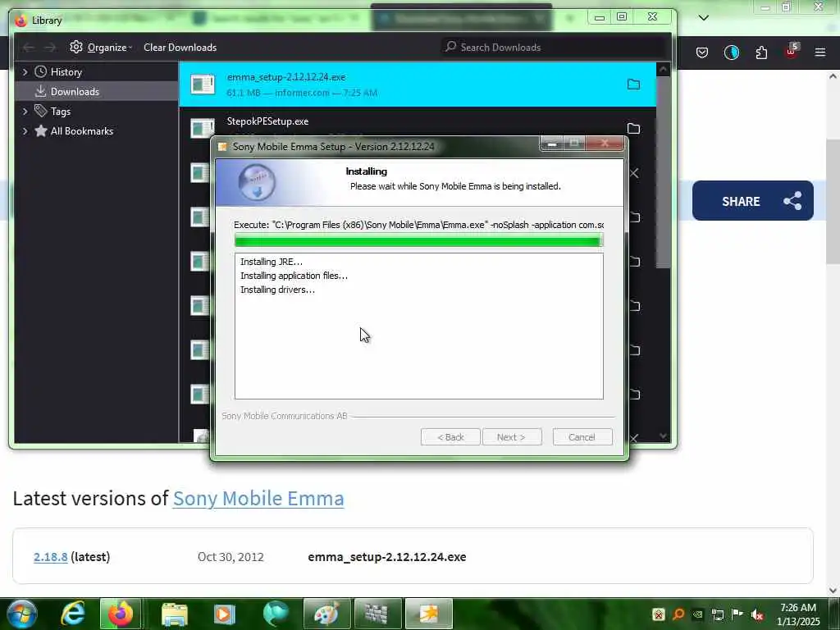The width and height of the screenshot is (840, 630).
Task: Click the blue half-circle extension icon
Action: click(x=731, y=52)
